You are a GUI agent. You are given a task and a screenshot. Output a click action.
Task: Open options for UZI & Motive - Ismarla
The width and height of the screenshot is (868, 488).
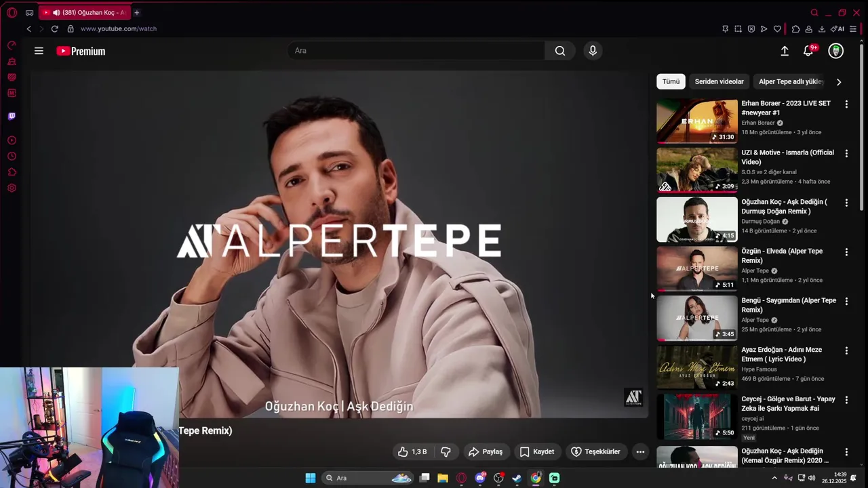[x=846, y=154]
